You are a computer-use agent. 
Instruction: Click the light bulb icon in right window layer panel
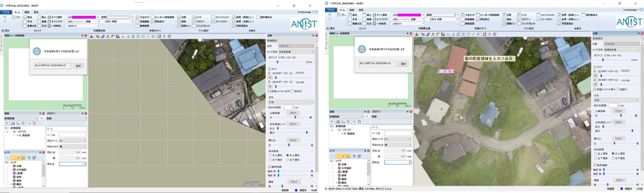338,156
